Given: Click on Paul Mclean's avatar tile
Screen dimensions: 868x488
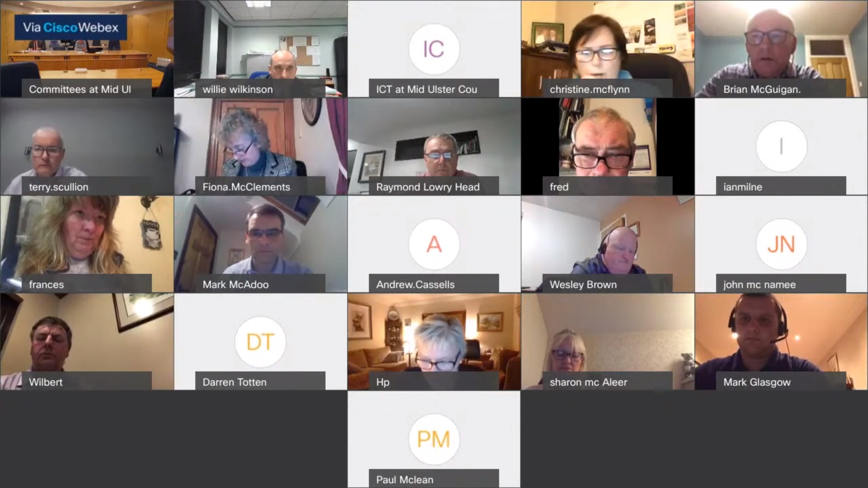Looking at the screenshot, I should 434,439.
